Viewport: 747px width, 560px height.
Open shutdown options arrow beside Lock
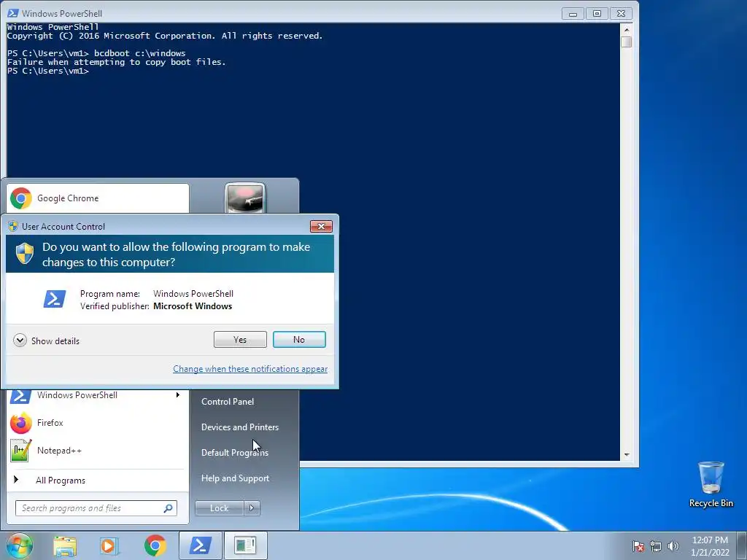(252, 508)
